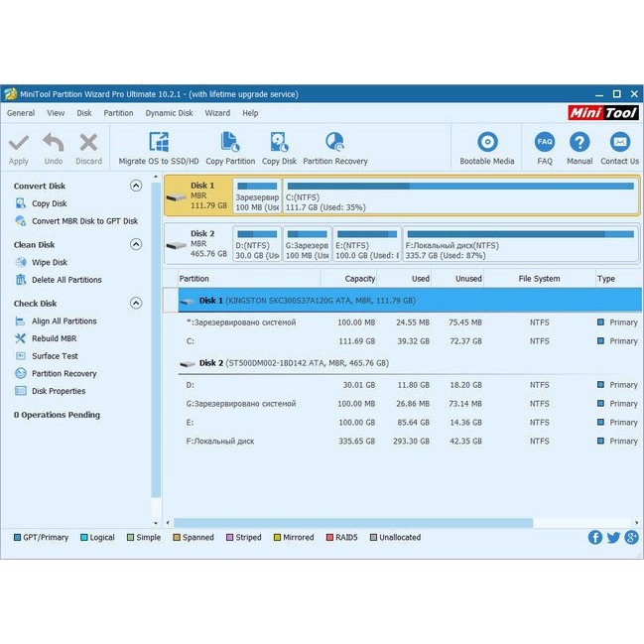Select E:(NTFS) block in disk map
The image size is (644, 644).
pos(367,244)
